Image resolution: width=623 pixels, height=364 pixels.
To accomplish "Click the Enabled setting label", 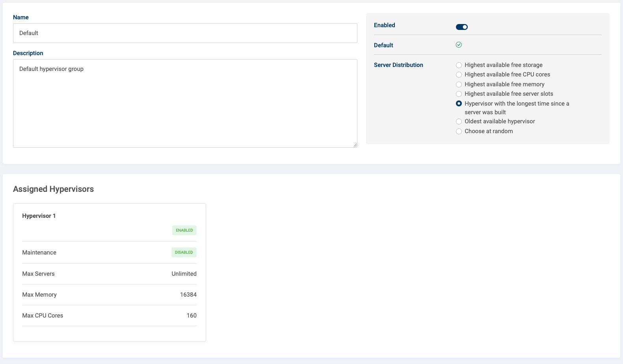I will point(385,25).
